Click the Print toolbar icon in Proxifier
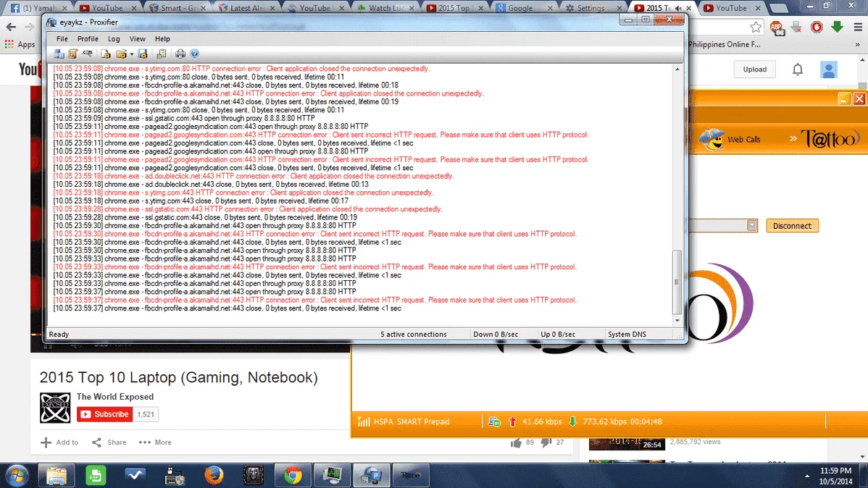The image size is (868, 488). click(180, 54)
